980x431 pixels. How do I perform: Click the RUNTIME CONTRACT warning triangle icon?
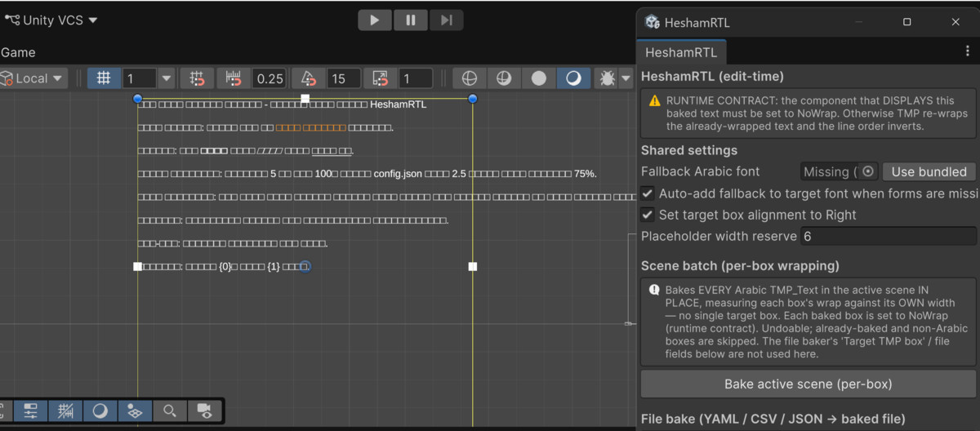[655, 100]
